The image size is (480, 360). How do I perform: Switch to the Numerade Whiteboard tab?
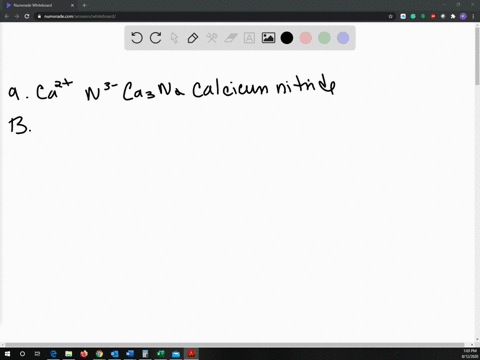[39, 5]
